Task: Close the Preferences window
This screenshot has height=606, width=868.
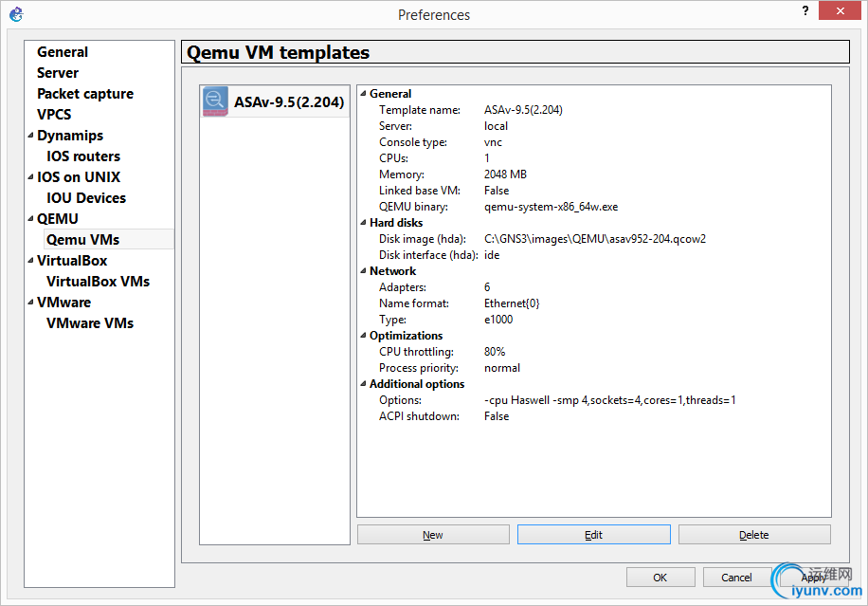Action: coord(840,10)
